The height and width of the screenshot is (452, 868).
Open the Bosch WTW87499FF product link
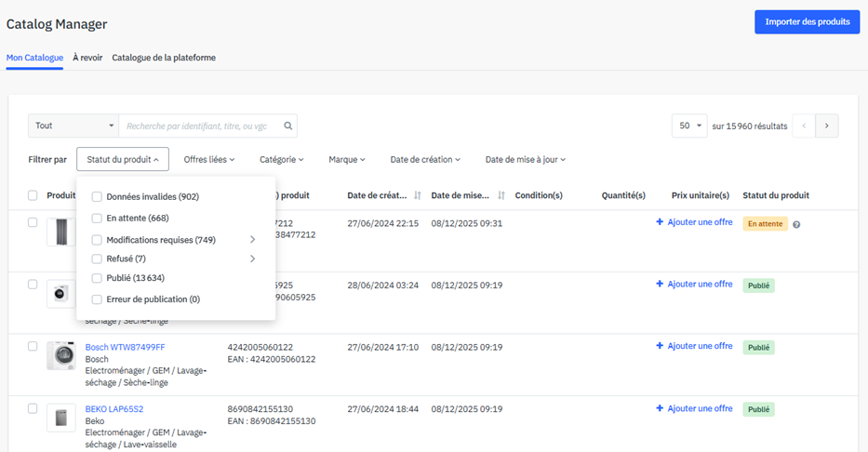(x=125, y=347)
